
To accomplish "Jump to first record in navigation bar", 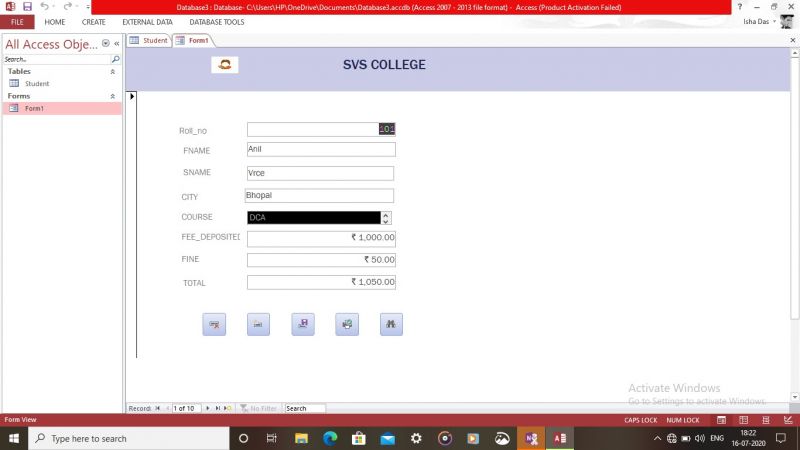I will (x=157, y=408).
